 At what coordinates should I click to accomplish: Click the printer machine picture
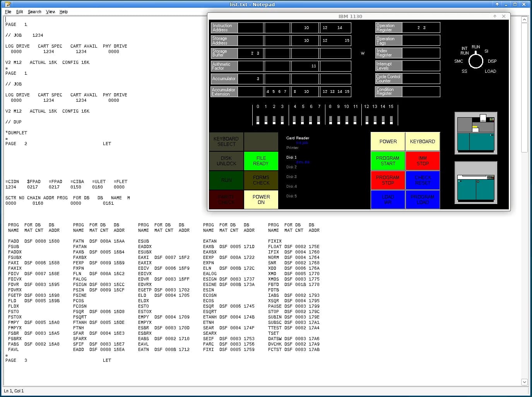[x=476, y=183]
